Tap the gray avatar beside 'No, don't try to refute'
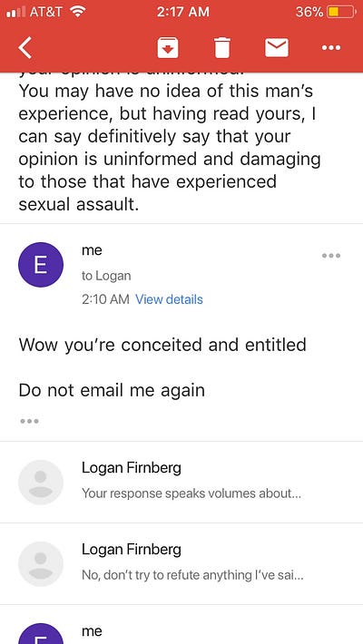363x644 pixels. [41, 564]
